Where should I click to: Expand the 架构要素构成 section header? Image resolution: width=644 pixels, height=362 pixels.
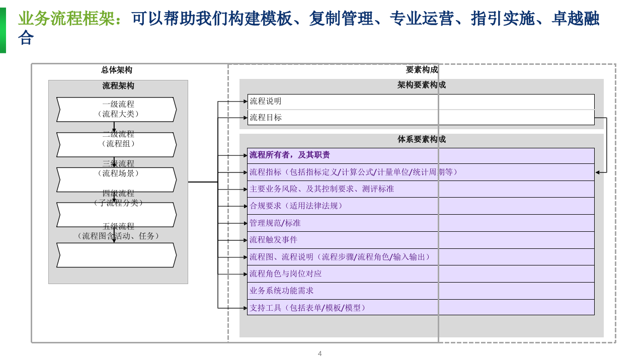point(423,85)
